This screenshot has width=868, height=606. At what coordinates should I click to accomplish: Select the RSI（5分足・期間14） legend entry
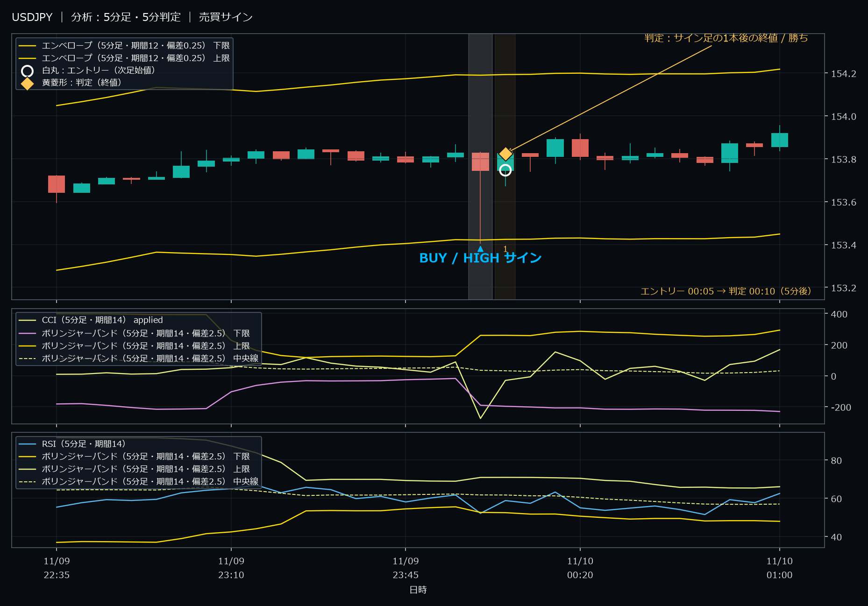click(x=72, y=444)
